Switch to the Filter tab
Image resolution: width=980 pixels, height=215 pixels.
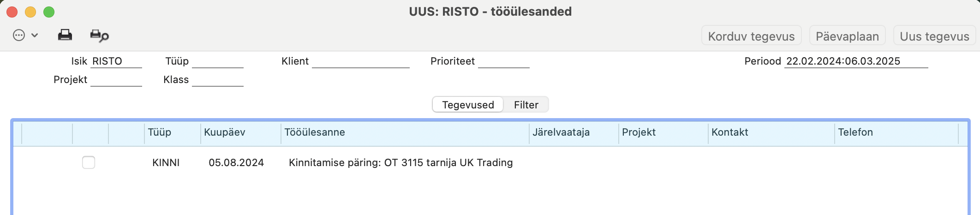click(526, 105)
